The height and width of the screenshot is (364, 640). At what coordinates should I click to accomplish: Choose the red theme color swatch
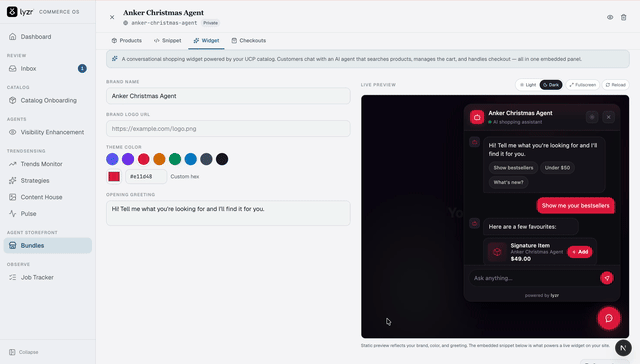(x=144, y=159)
